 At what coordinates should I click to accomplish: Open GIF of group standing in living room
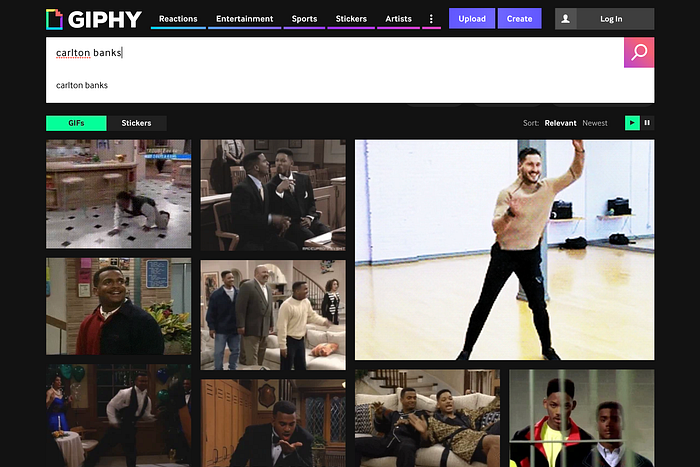click(x=273, y=315)
